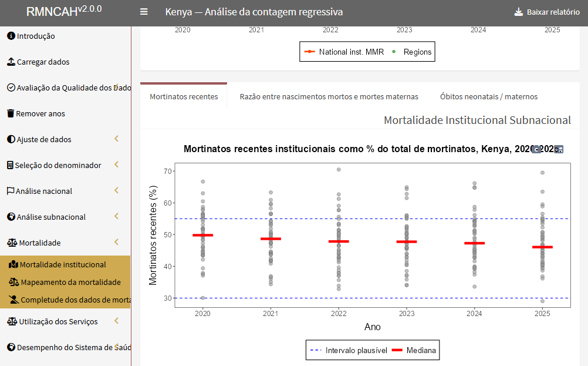
Task: Click the Completude dos dados person icon
Action: coord(14,300)
